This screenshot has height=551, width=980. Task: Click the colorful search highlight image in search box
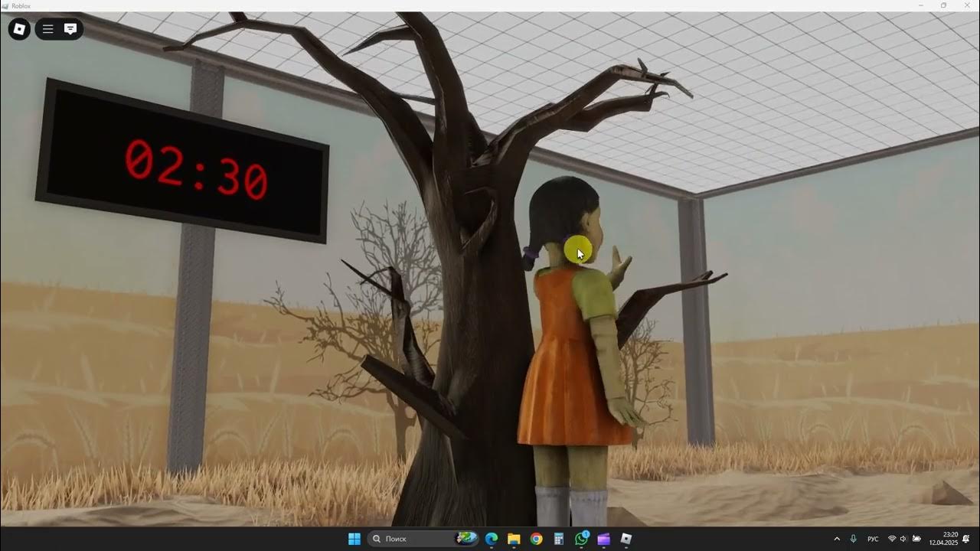pos(466,539)
